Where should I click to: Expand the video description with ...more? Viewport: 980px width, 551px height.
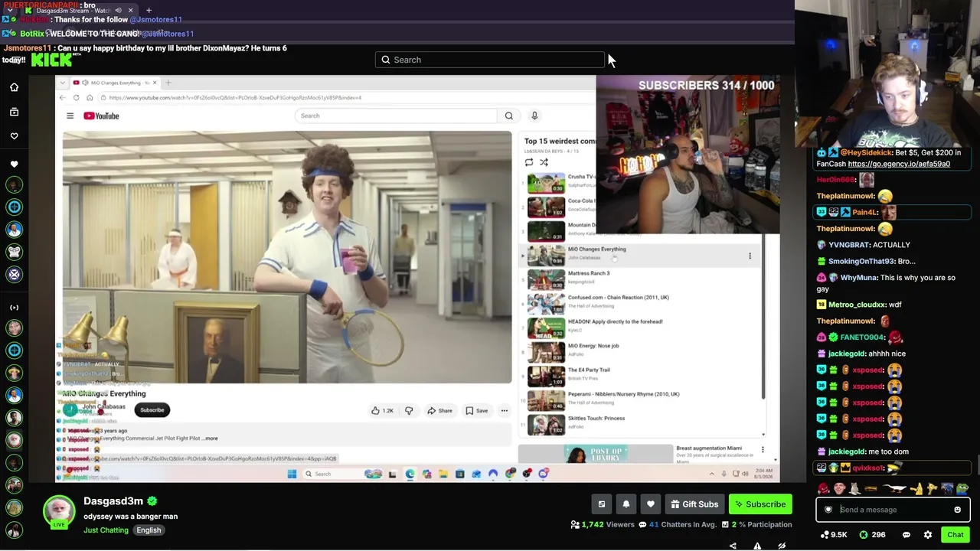211,439
